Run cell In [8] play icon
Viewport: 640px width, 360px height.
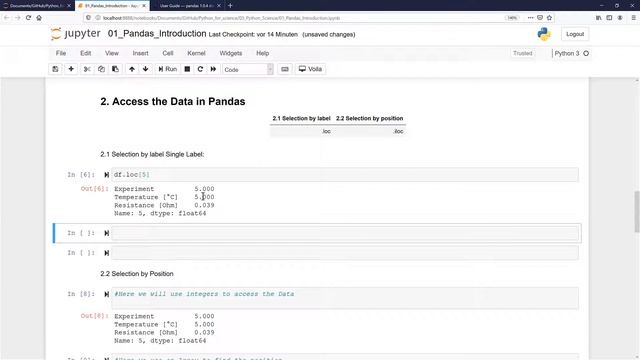click(x=107, y=294)
